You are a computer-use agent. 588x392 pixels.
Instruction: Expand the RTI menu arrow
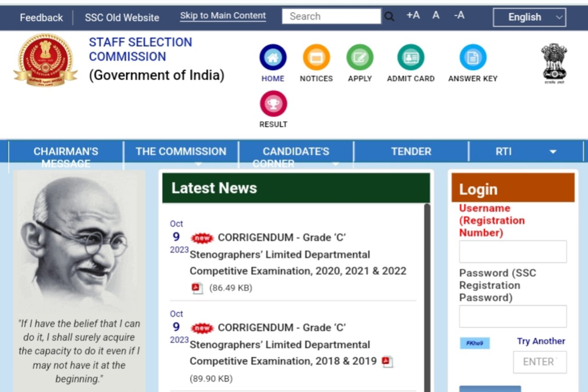point(553,152)
